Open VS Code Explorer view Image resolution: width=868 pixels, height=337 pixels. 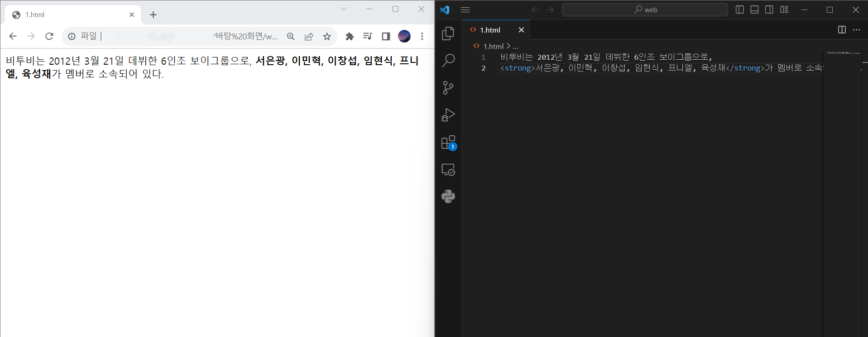pos(448,33)
